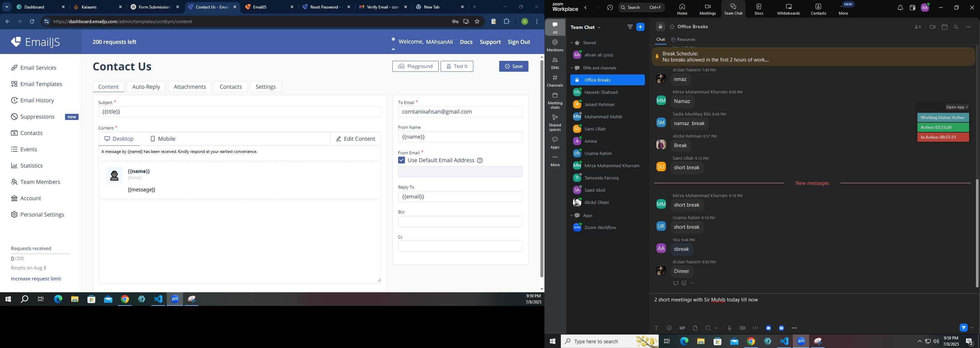This screenshot has width=980, height=348.
Task: Star the Office Breaks channel
Action: point(672,27)
